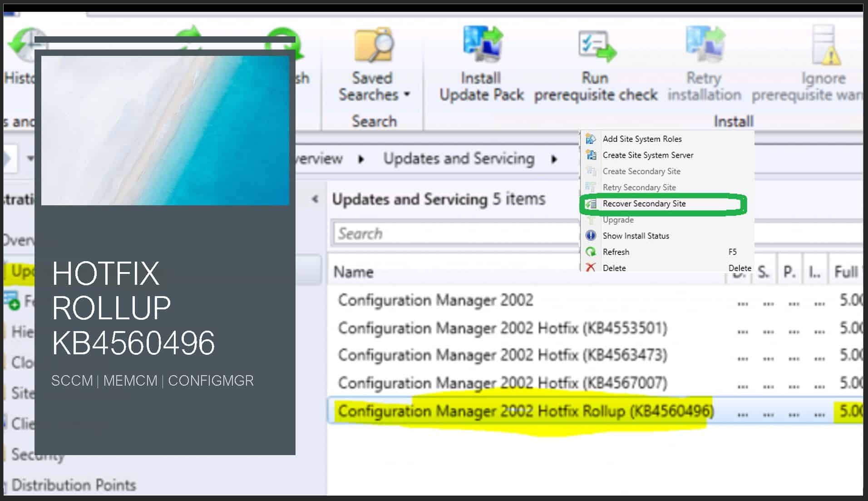Expand the arrow after Updates and Servicing breadcrumb

pos(554,159)
